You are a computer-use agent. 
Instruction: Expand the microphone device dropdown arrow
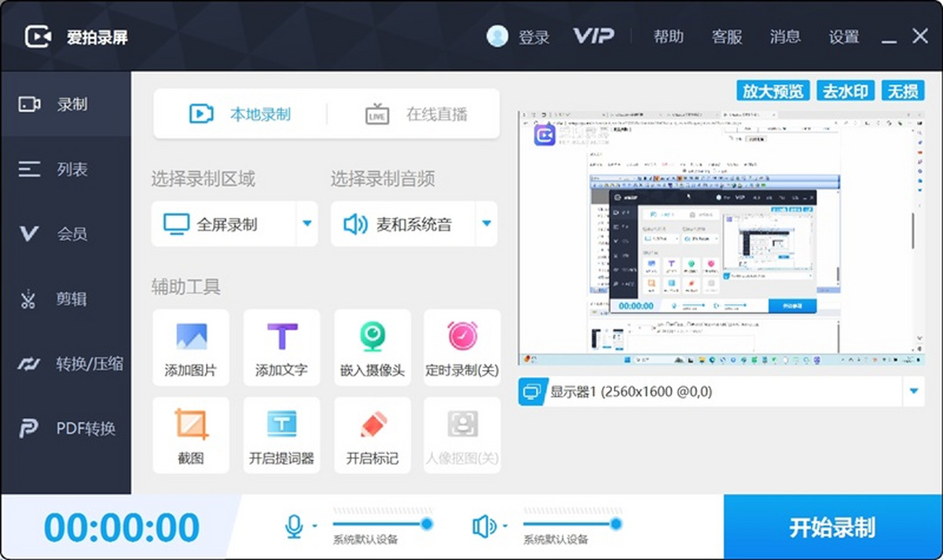315,526
